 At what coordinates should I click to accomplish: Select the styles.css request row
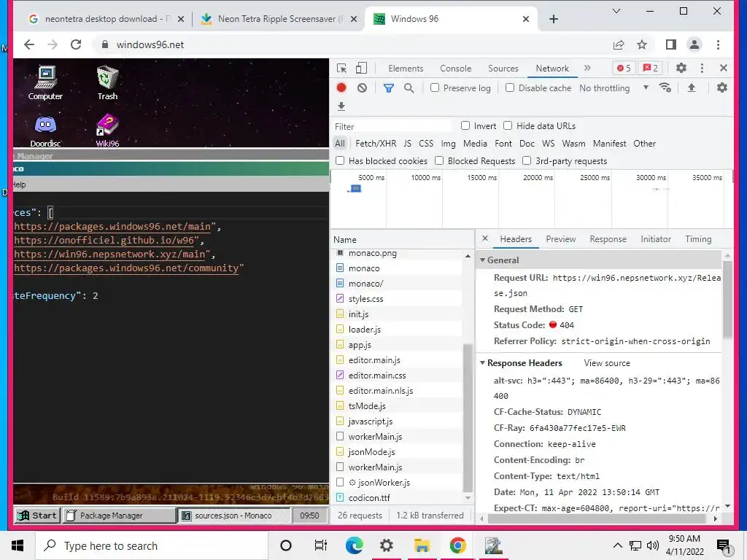[x=398, y=298]
